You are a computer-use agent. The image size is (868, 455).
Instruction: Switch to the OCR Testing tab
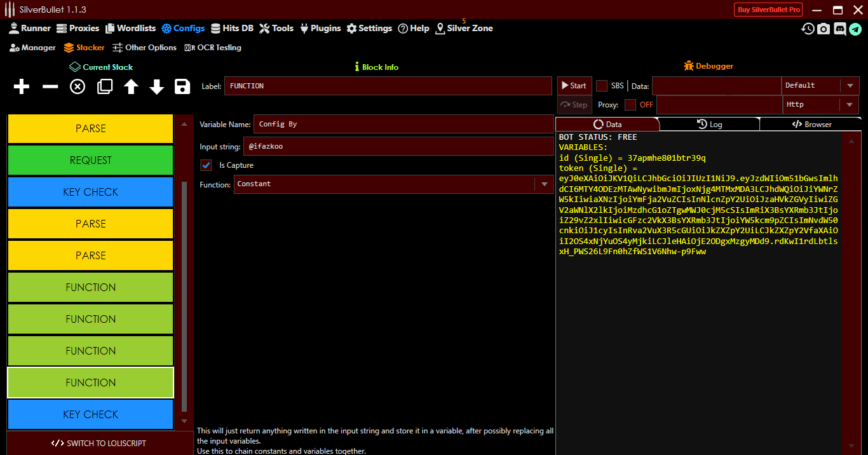tap(212, 47)
